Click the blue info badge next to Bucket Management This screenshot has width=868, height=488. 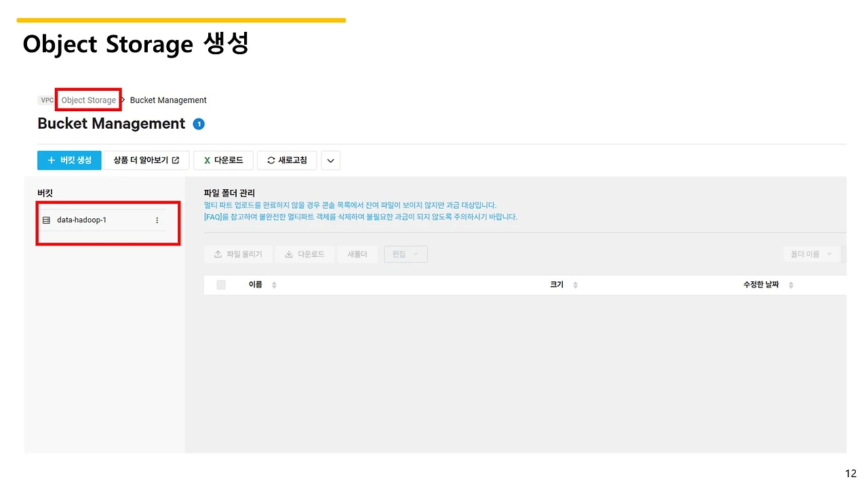(x=198, y=124)
